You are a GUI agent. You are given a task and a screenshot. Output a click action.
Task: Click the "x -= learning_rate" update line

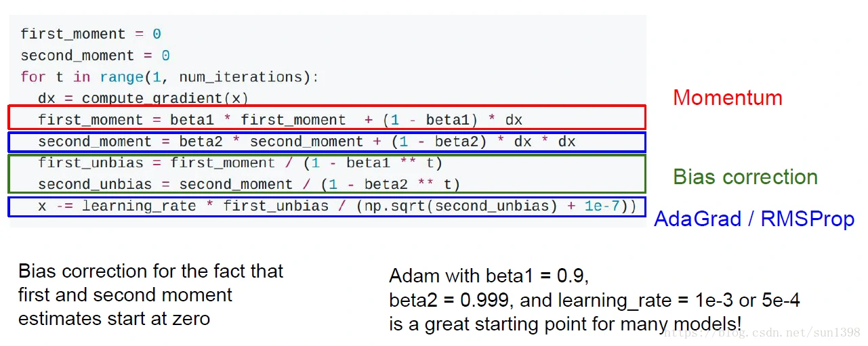[337, 206]
